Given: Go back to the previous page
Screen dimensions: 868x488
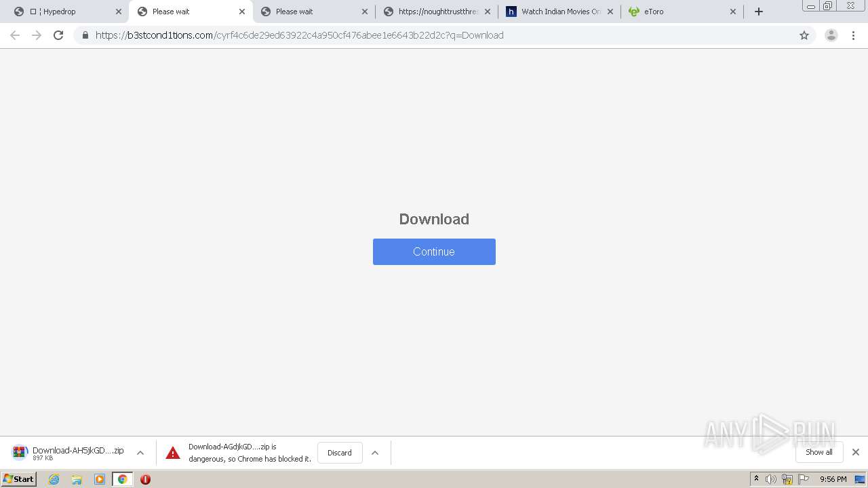Looking at the screenshot, I should pos(15,35).
